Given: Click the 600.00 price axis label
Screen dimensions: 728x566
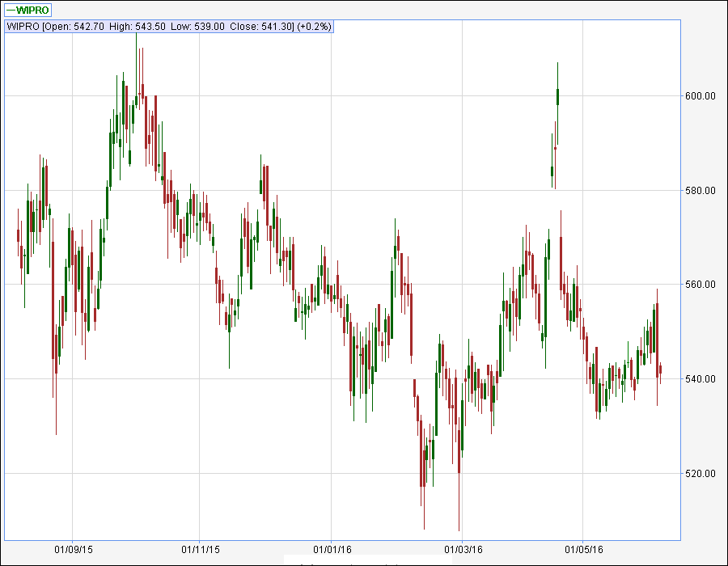Looking at the screenshot, I should [x=700, y=96].
